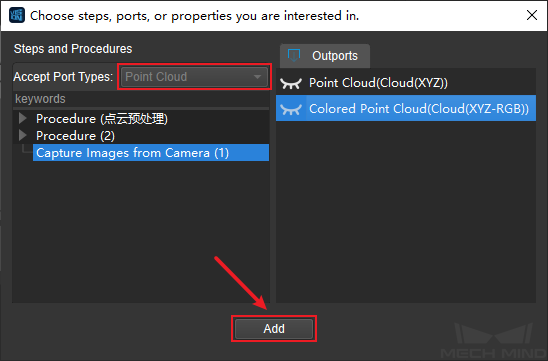This screenshot has width=548, height=361.
Task: Toggle visibility eye for Point Cloud(Cloud(XYZ))
Action: (291, 83)
